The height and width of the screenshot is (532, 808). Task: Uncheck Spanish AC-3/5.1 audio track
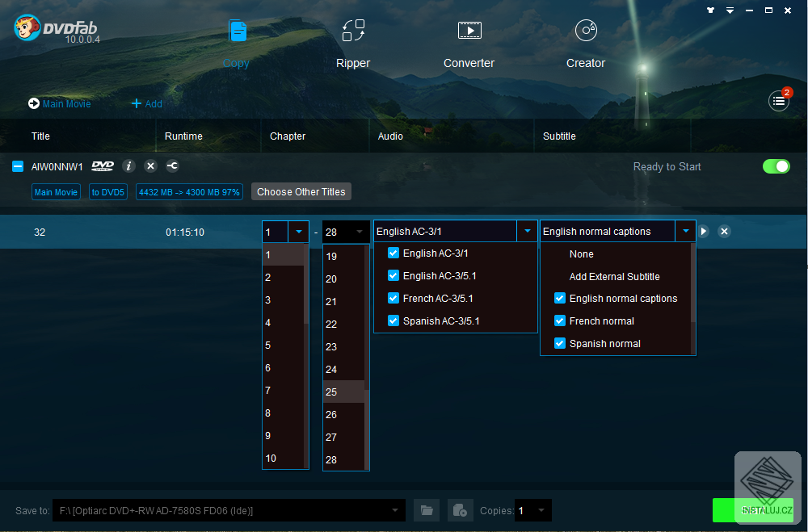393,320
